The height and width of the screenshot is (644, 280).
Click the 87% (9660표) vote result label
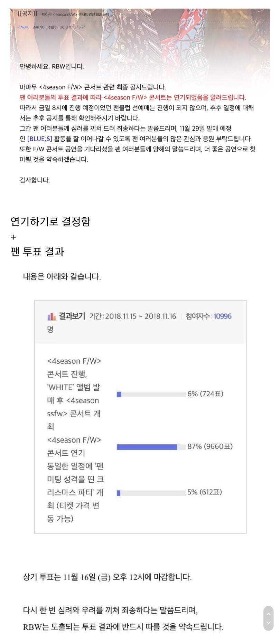pyautogui.click(x=210, y=446)
